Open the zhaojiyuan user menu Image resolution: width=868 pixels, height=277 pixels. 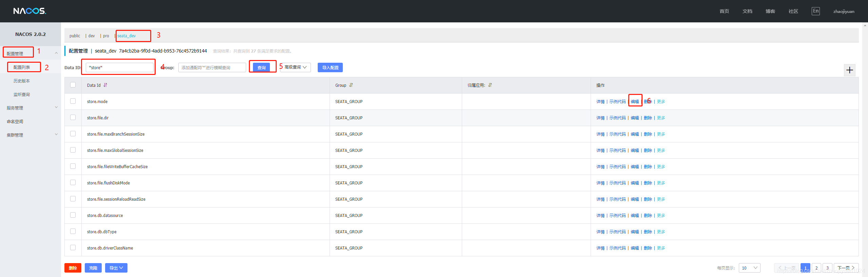pyautogui.click(x=844, y=11)
